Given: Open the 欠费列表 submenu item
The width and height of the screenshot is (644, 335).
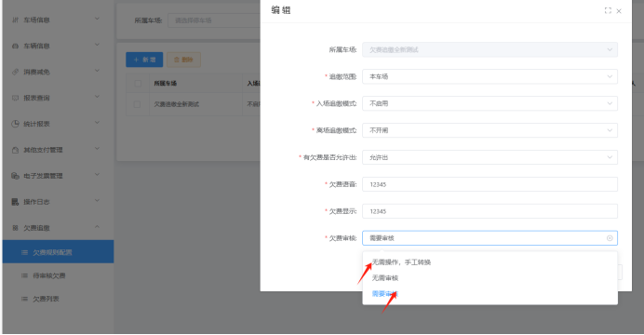Looking at the screenshot, I should click(x=58, y=299).
